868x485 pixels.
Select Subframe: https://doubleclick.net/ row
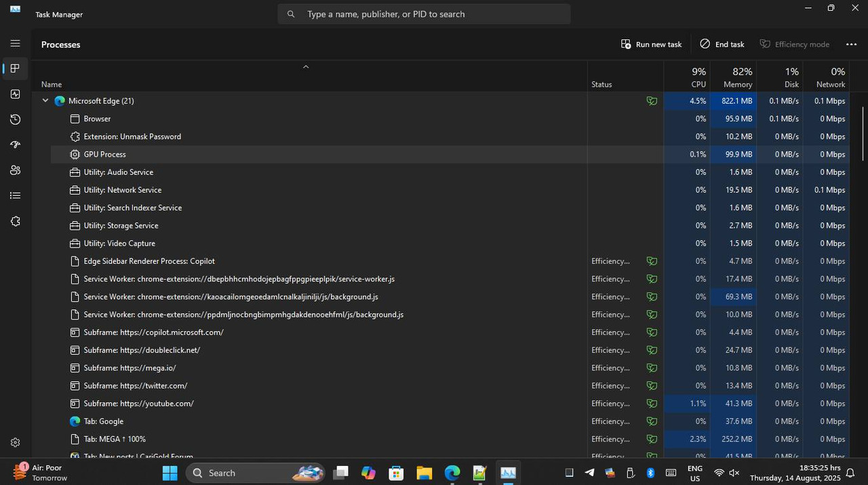tap(450, 350)
